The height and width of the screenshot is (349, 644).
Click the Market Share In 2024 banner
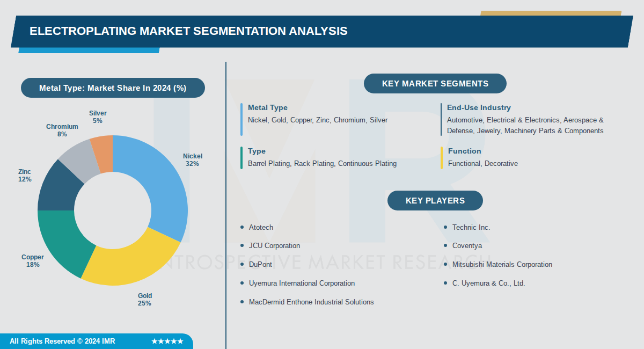[x=113, y=88]
